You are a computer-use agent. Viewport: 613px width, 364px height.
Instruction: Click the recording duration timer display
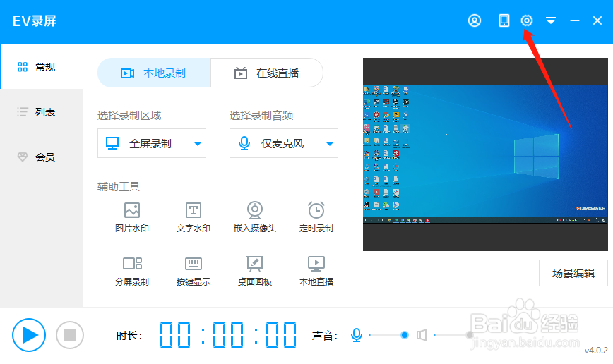click(228, 335)
